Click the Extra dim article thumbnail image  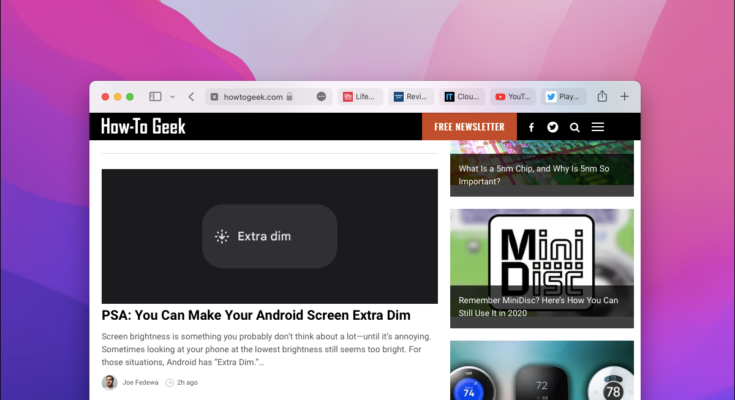coord(269,236)
